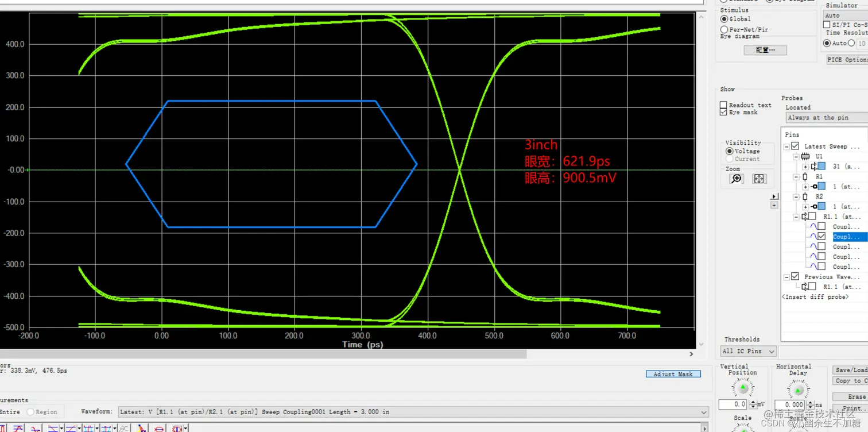Uncheck the Eye mask checkbox
868x432 pixels.
click(x=723, y=113)
